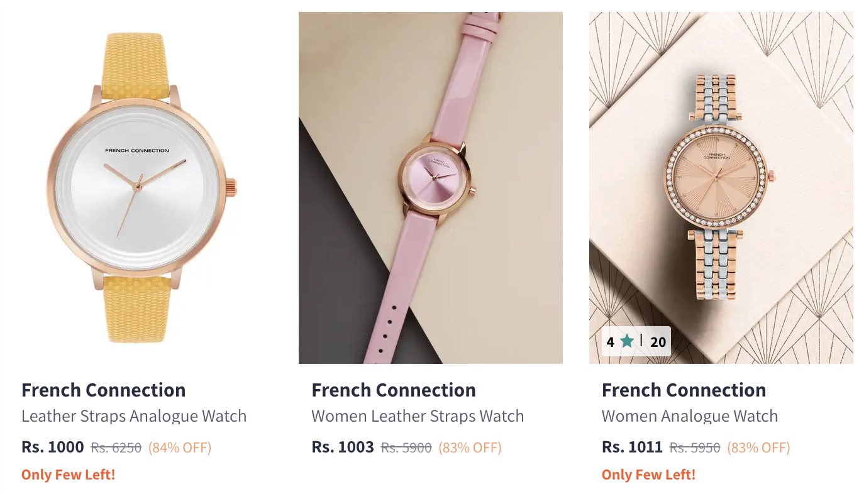This screenshot has height=504, width=859.
Task: Click Only Few Left under the Rs. 1011 watch
Action: pos(648,474)
